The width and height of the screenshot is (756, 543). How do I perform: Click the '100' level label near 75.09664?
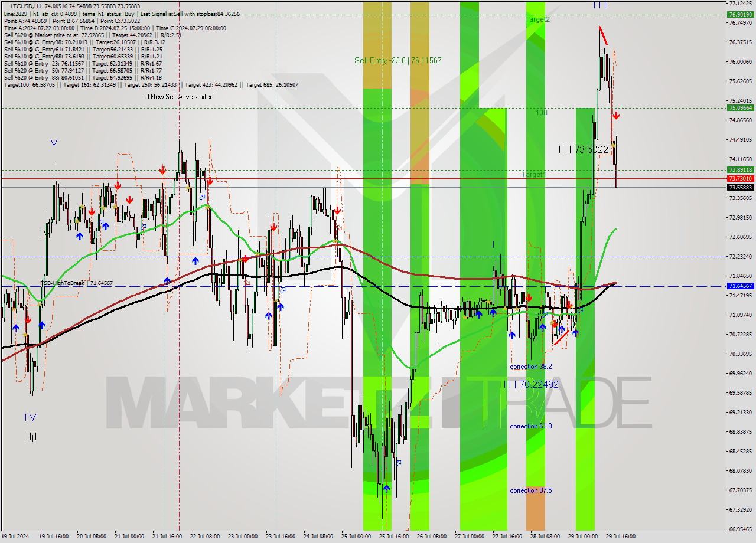coord(541,112)
